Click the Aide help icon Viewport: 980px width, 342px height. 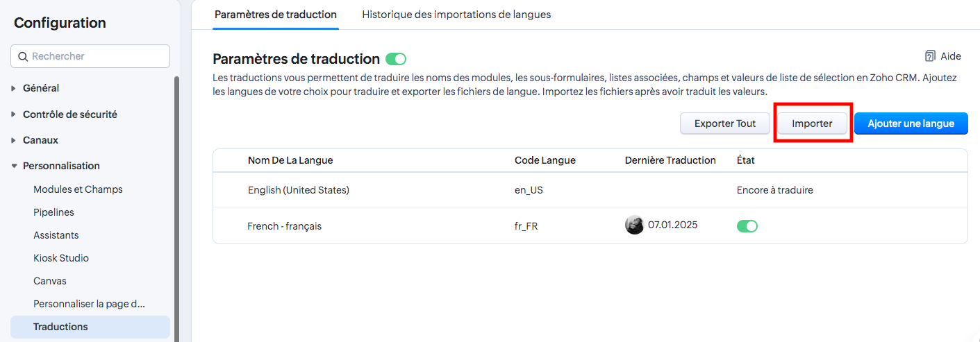930,56
